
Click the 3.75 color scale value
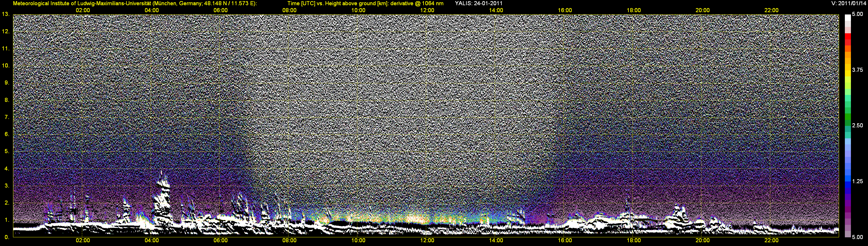[x=858, y=70]
